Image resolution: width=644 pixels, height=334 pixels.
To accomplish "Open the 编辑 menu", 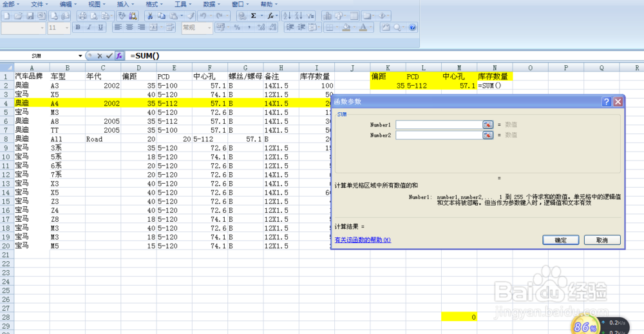I will click(x=68, y=4).
